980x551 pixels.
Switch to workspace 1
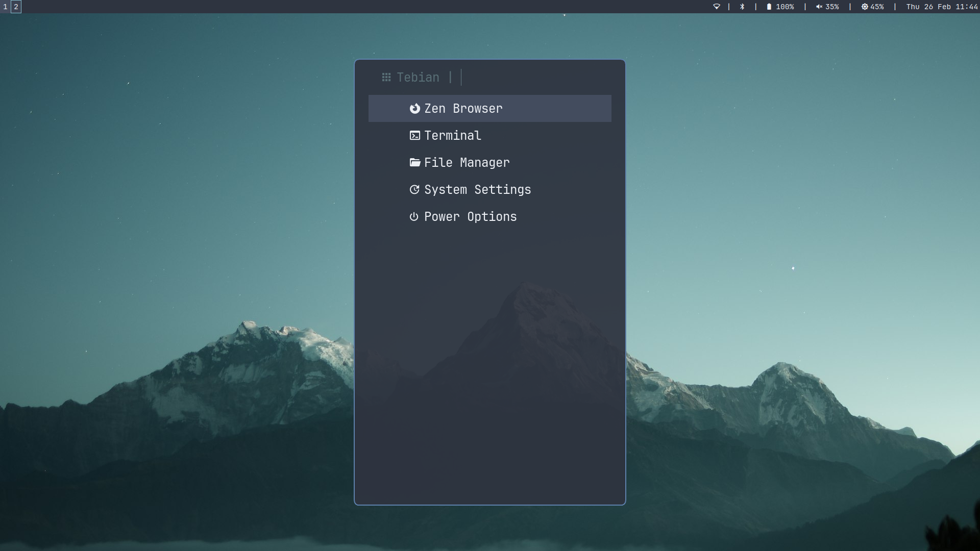(x=5, y=7)
